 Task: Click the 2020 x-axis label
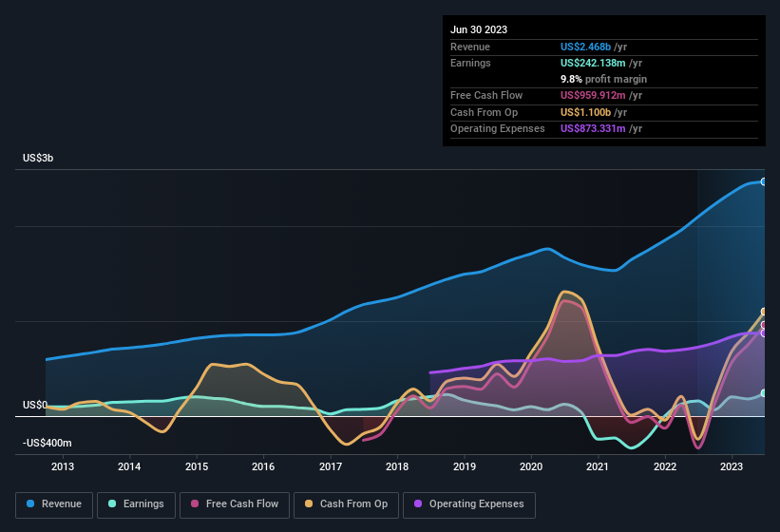531,466
